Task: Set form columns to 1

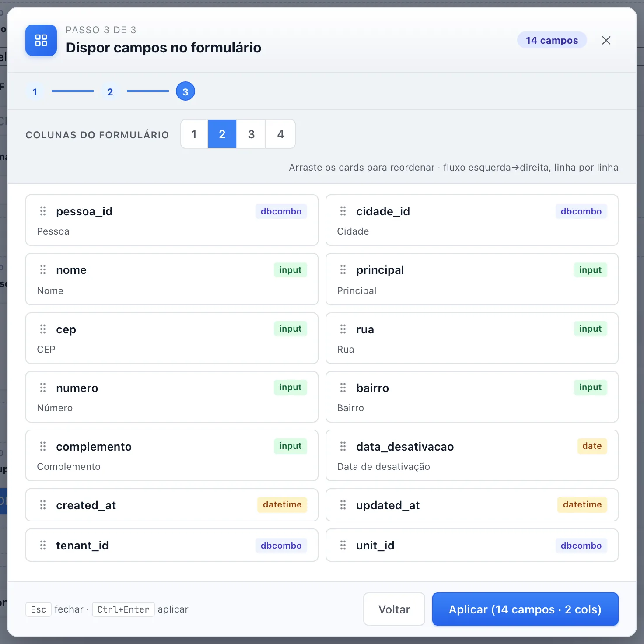Action: tap(194, 134)
